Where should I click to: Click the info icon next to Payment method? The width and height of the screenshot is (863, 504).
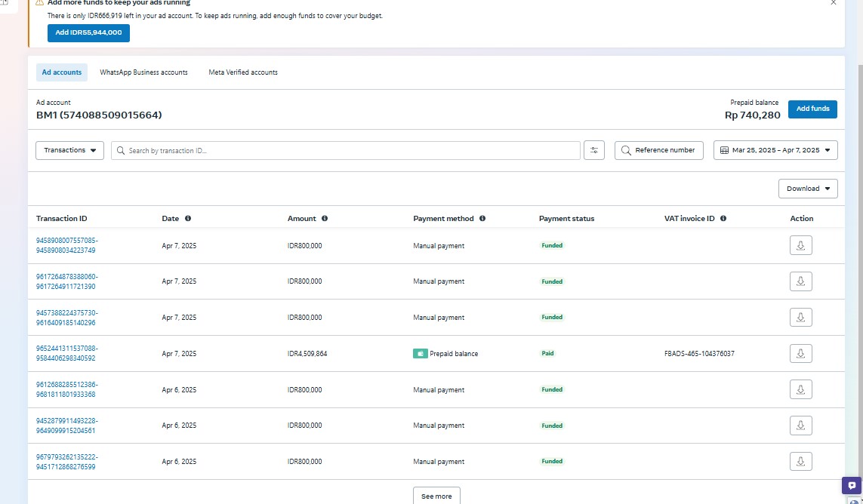(482, 219)
